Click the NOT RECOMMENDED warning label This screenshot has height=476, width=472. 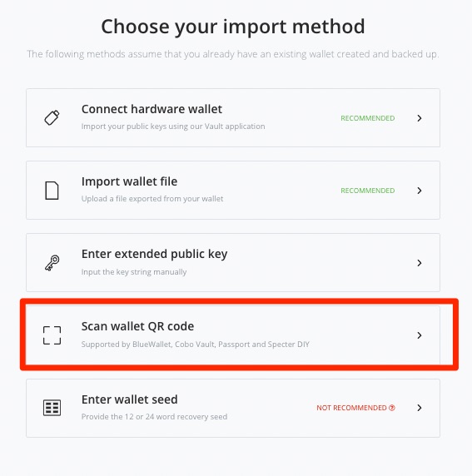352,408
